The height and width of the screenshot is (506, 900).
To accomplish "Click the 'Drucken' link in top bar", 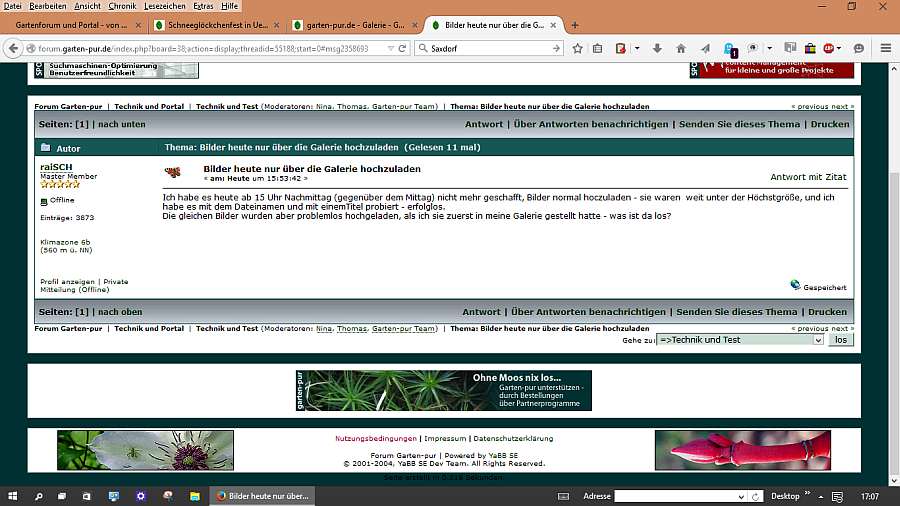I will tap(828, 124).
